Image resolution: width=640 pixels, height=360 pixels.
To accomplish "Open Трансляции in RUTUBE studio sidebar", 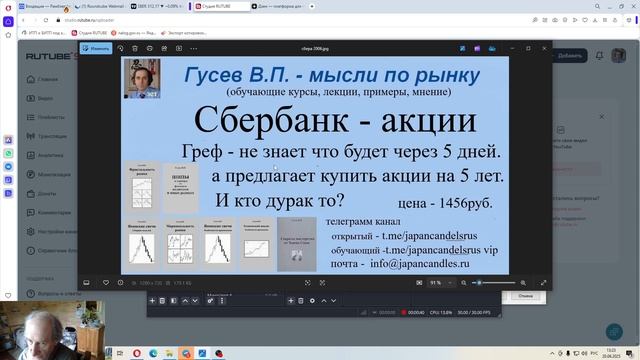I will click(x=47, y=136).
